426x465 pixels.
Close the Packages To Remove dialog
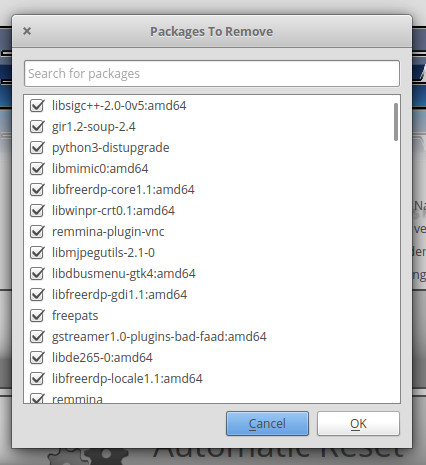(27, 31)
